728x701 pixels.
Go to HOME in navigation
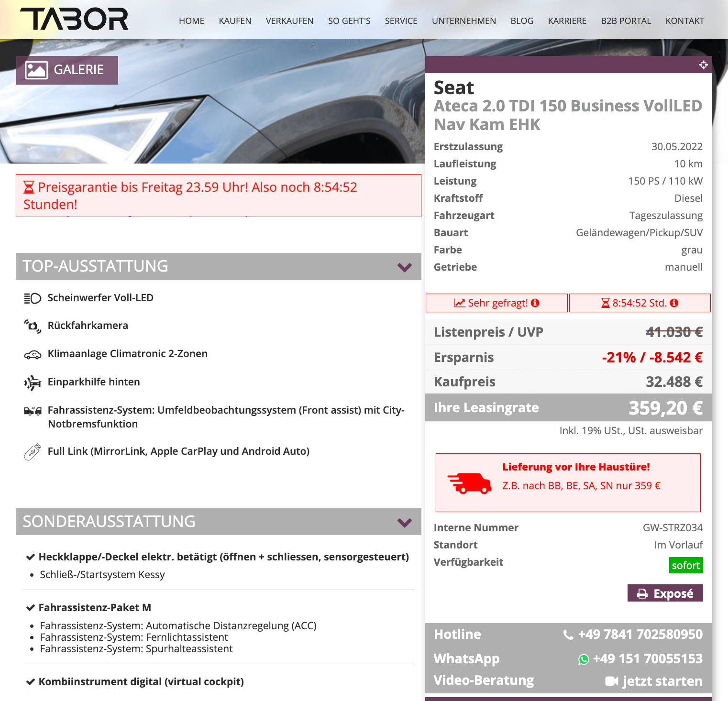[x=191, y=21]
